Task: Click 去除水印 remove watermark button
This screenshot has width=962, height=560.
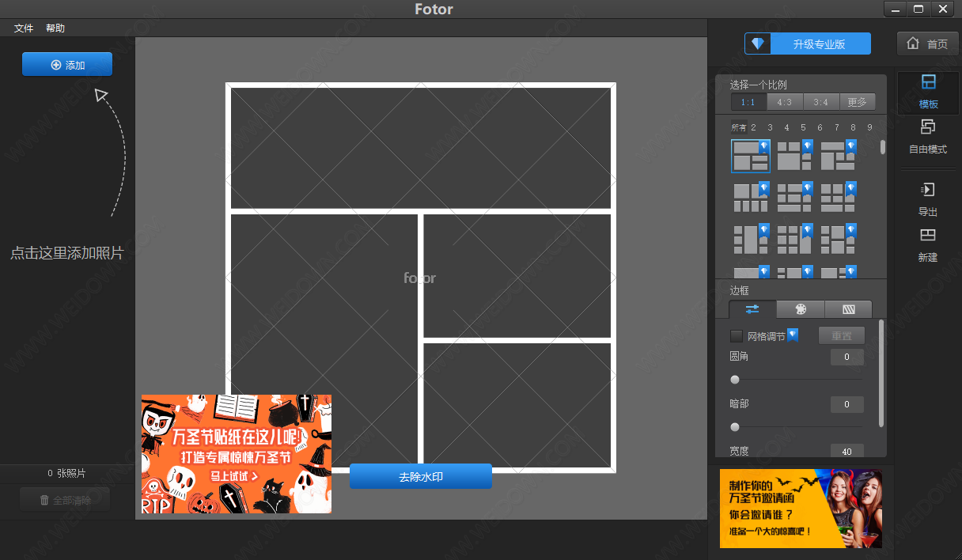Action: pyautogui.click(x=420, y=477)
